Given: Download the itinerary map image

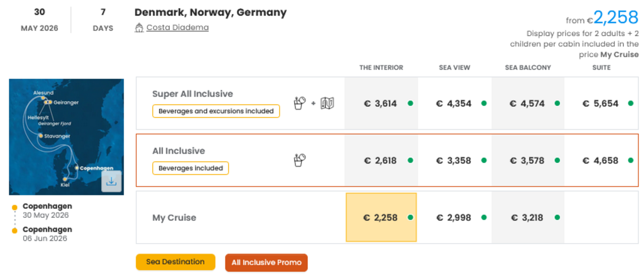Looking at the screenshot, I should pyautogui.click(x=111, y=181).
